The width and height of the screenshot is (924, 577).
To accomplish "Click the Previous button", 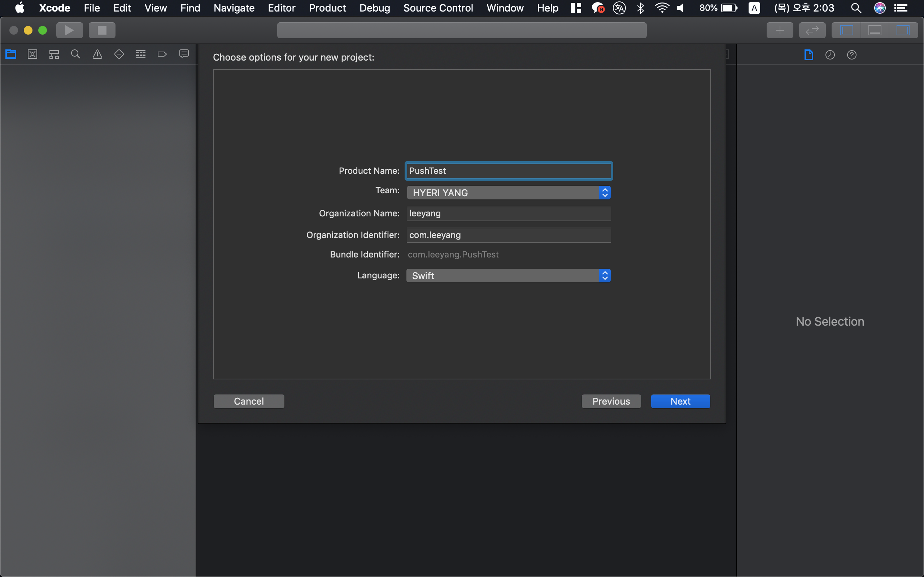I will (x=611, y=401).
